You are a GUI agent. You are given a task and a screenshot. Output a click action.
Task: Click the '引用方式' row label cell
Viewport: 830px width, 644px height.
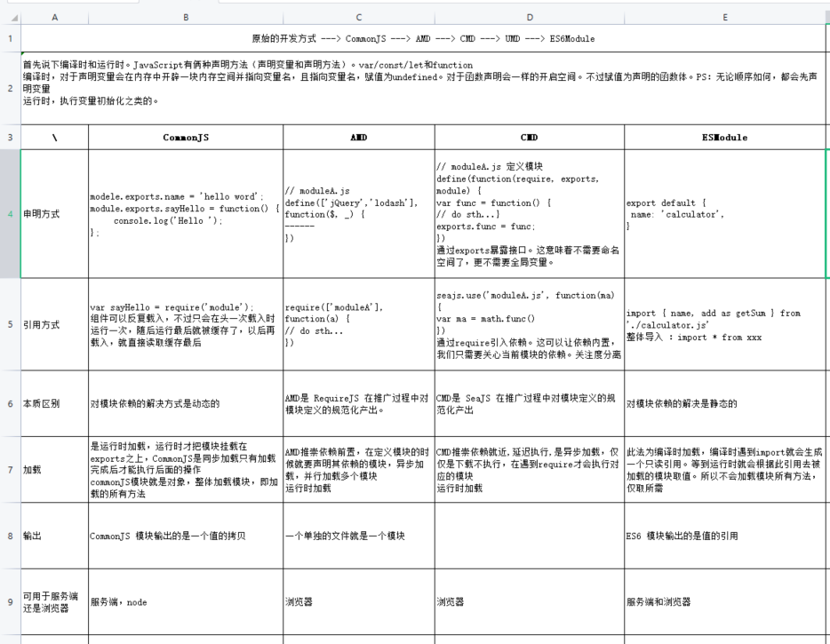(x=54, y=324)
